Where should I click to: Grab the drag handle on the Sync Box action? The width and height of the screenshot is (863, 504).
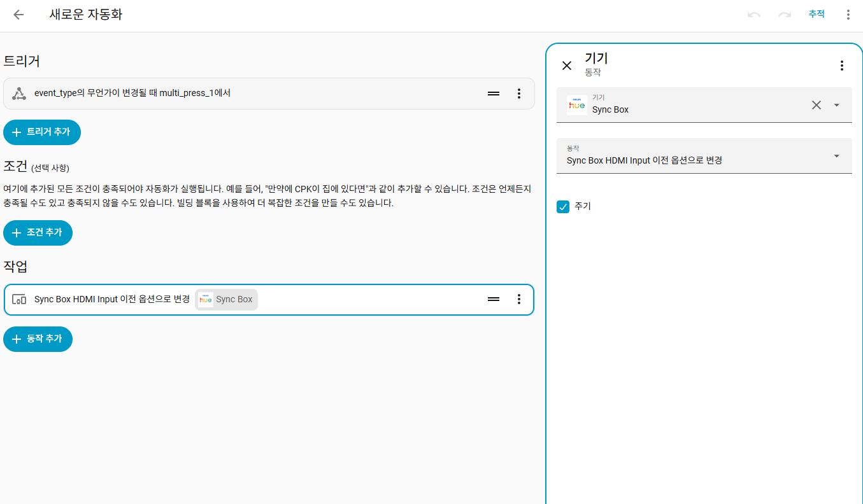click(494, 299)
